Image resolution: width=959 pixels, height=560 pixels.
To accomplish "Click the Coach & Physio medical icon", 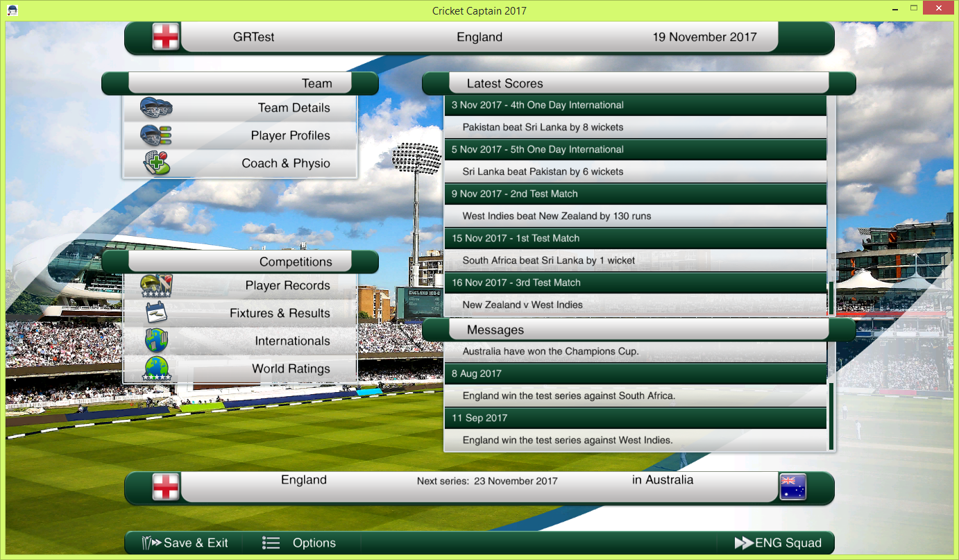I will tap(156, 163).
